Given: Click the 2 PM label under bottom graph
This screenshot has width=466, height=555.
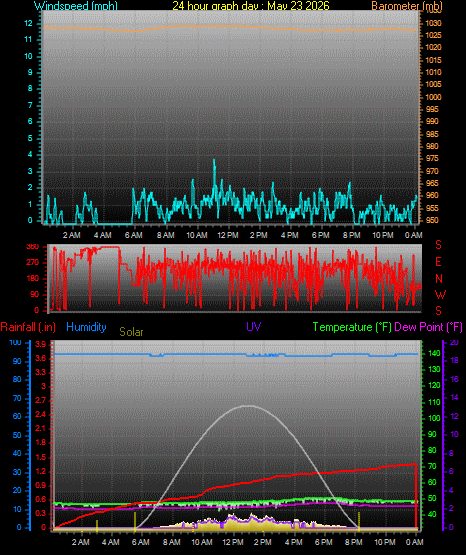Looking at the screenshot, I should pyautogui.click(x=263, y=542).
